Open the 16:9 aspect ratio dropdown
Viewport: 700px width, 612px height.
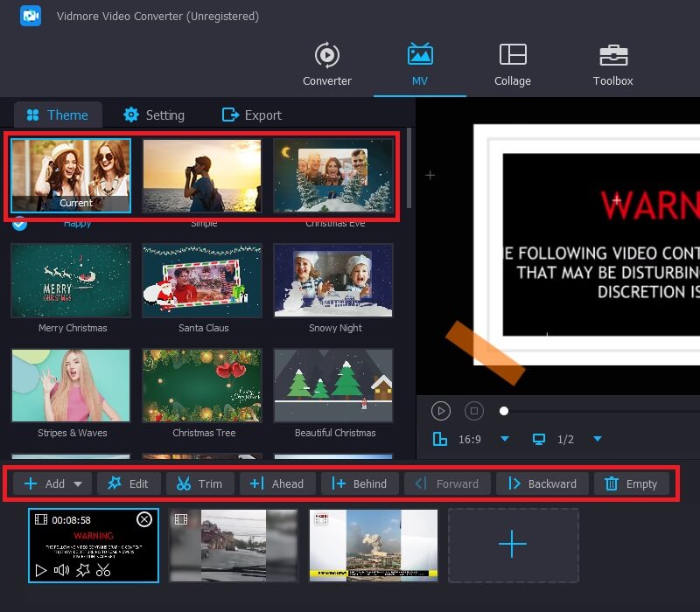coord(504,439)
